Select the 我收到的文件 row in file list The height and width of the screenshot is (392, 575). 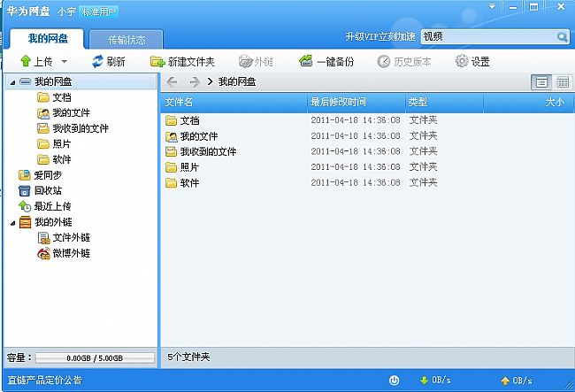pyautogui.click(x=367, y=151)
